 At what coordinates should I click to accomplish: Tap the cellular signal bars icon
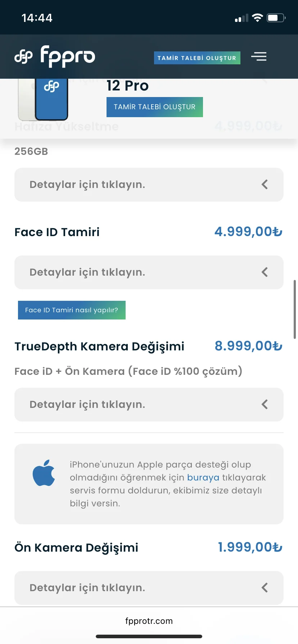point(241,18)
